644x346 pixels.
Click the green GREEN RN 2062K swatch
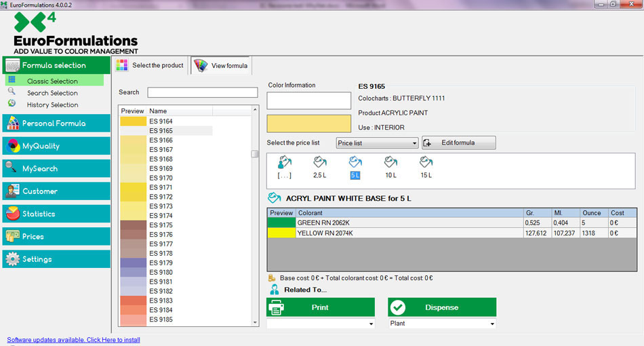tap(281, 223)
